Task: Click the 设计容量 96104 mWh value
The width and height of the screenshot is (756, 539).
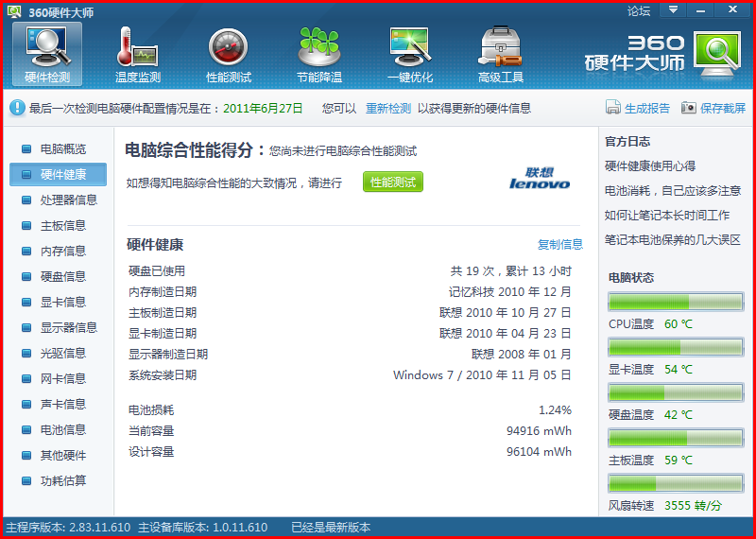Action: pos(539,452)
